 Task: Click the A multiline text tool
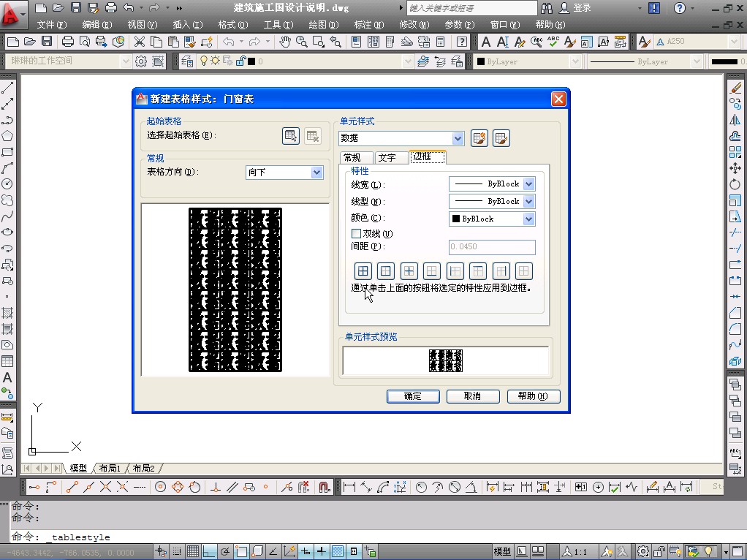[7, 378]
